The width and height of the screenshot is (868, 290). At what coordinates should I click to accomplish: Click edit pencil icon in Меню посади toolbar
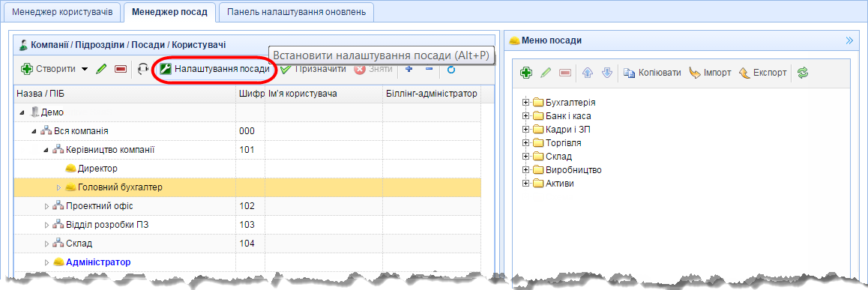click(x=546, y=73)
